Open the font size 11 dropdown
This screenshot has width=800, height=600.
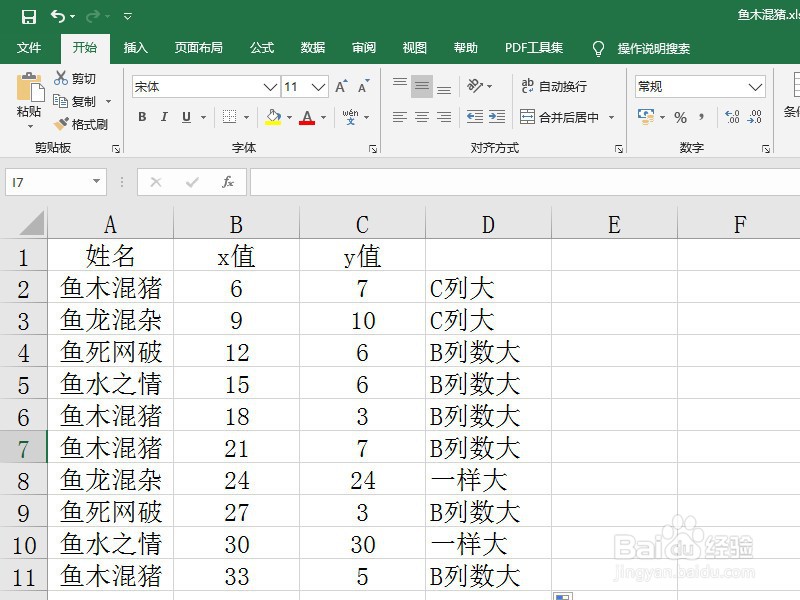pyautogui.click(x=316, y=87)
